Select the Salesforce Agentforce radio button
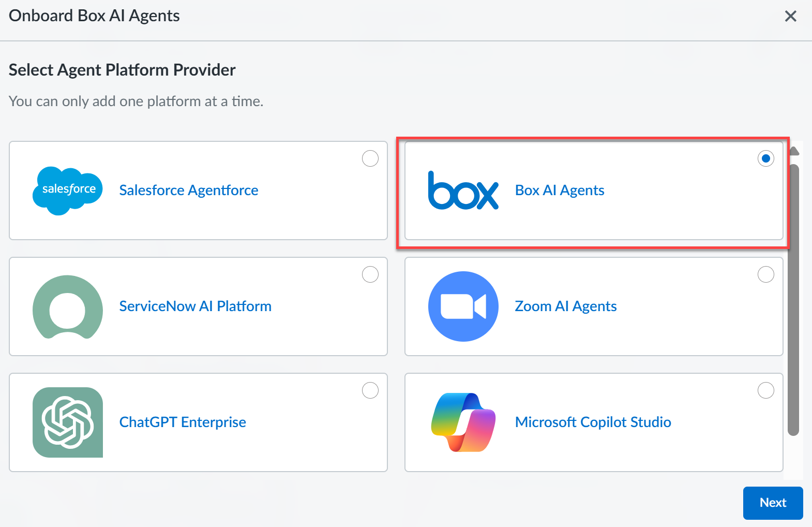This screenshot has height=527, width=812. point(370,158)
